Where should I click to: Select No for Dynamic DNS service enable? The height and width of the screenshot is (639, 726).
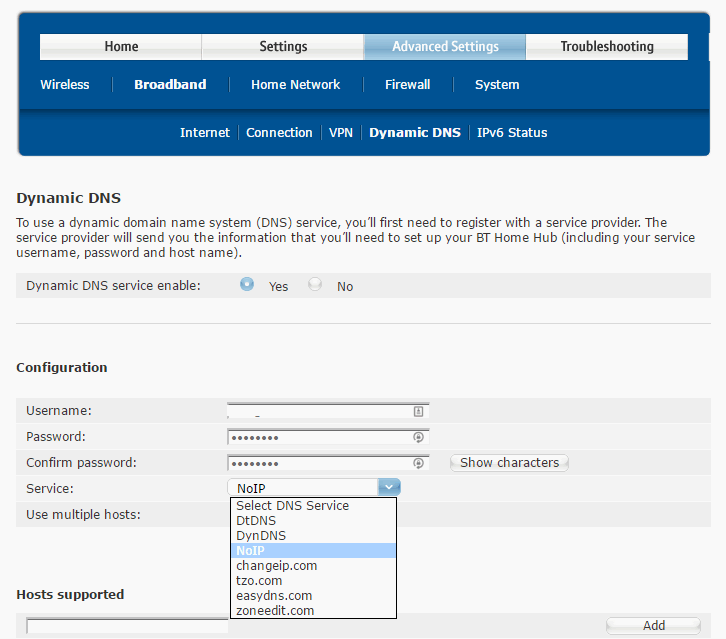pyautogui.click(x=315, y=285)
